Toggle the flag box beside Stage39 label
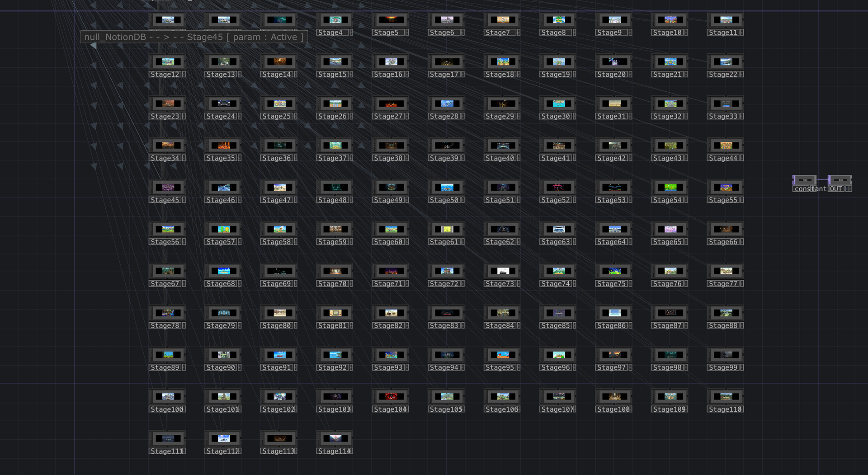The image size is (868, 475). [x=462, y=158]
